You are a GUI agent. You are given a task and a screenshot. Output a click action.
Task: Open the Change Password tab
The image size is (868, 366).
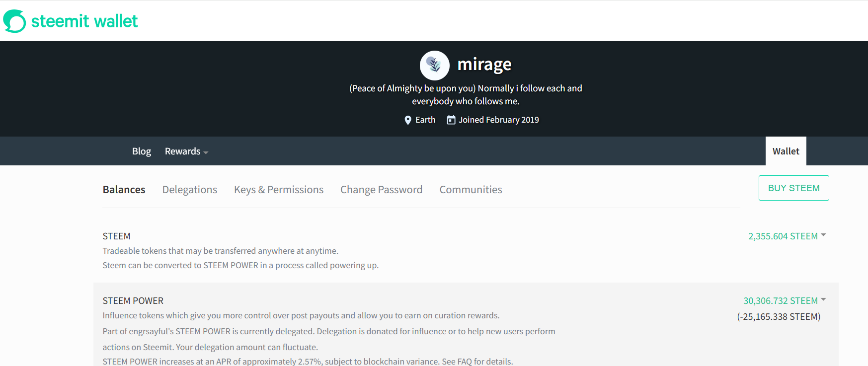[x=382, y=190]
